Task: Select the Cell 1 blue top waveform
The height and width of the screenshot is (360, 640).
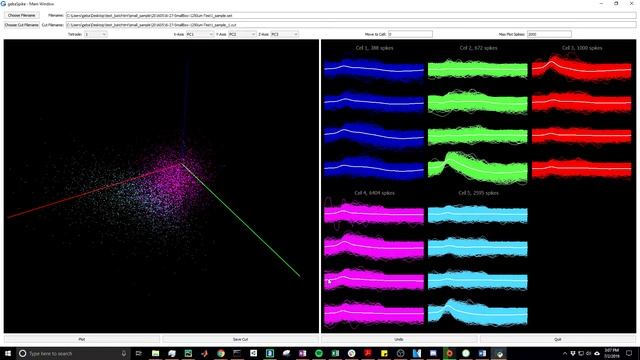Action: point(374,69)
